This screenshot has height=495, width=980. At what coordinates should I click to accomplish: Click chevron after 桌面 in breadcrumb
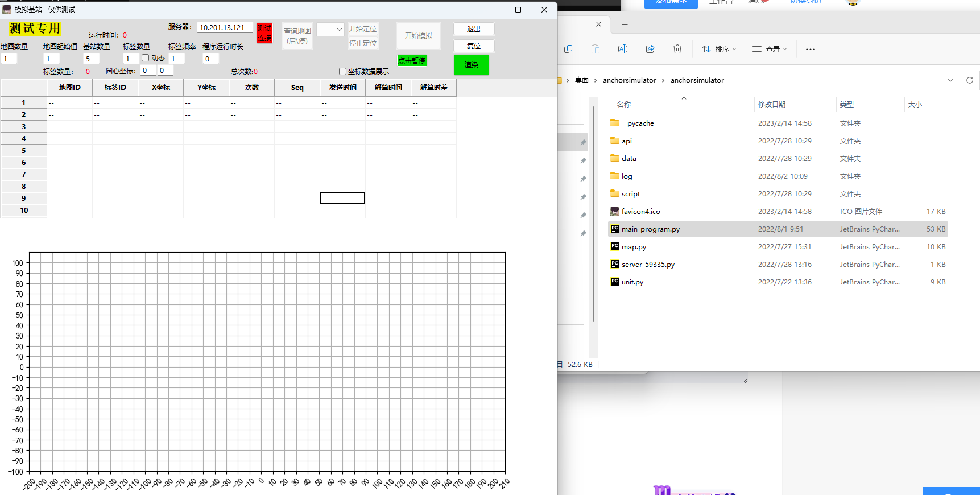pyautogui.click(x=596, y=80)
